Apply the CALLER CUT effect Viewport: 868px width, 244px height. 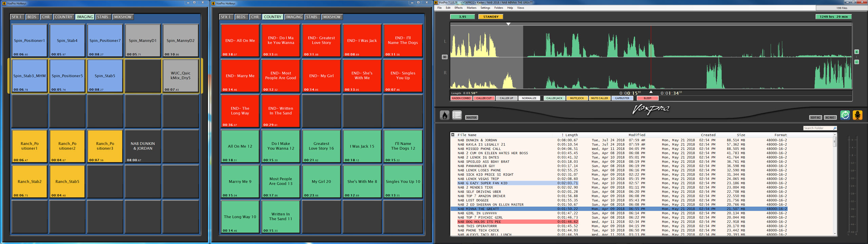484,98
